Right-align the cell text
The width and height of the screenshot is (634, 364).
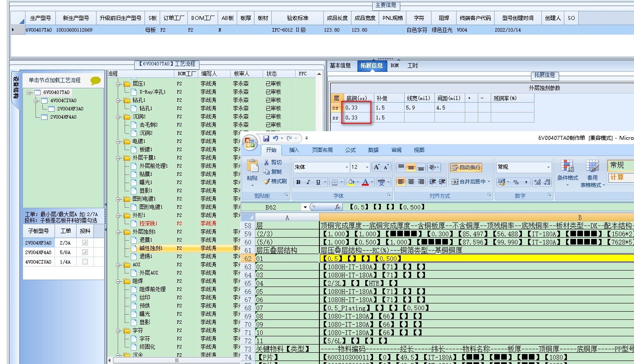(x=421, y=182)
